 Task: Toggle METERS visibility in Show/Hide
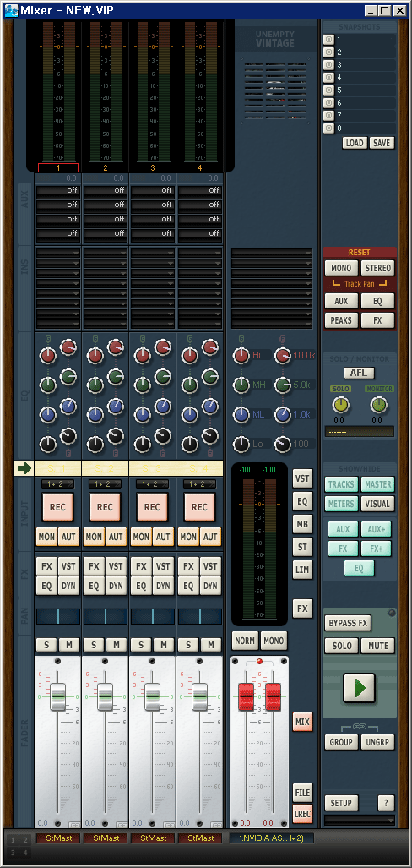(341, 504)
